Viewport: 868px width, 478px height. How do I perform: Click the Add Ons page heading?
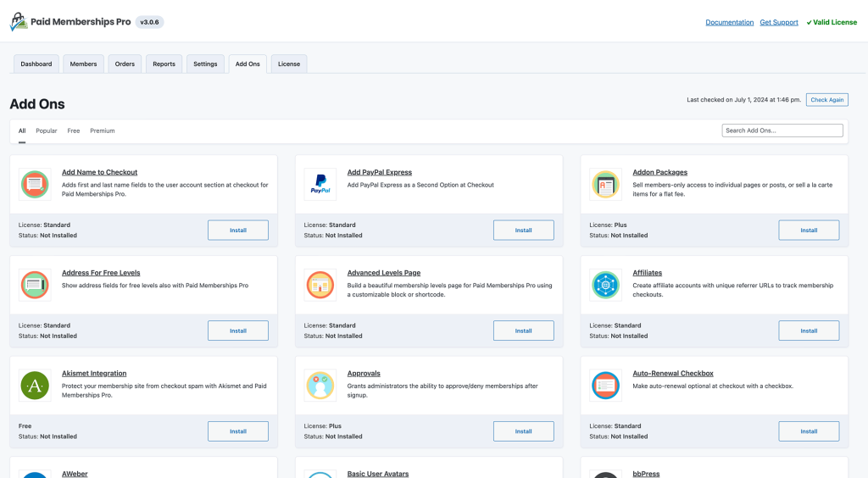pyautogui.click(x=37, y=104)
